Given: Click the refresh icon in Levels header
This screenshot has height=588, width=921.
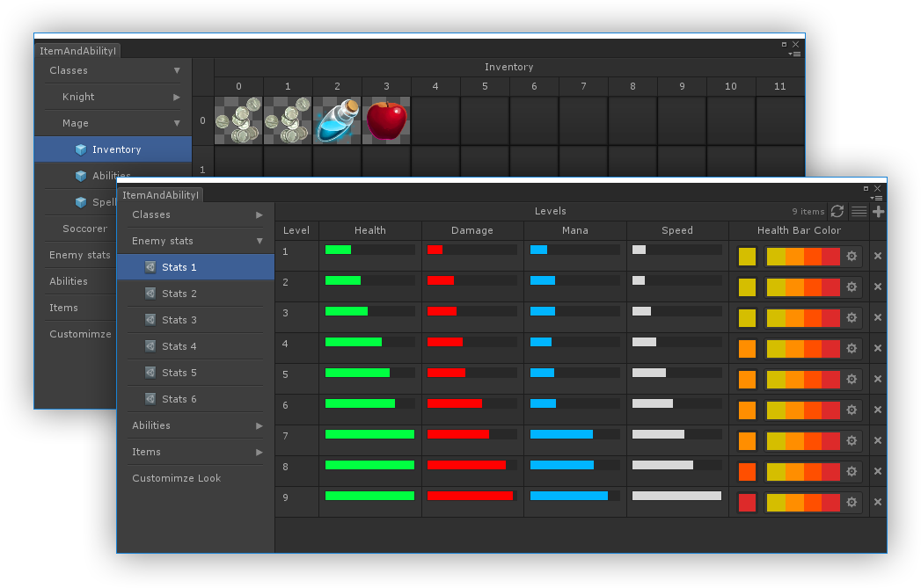Looking at the screenshot, I should 837,211.
